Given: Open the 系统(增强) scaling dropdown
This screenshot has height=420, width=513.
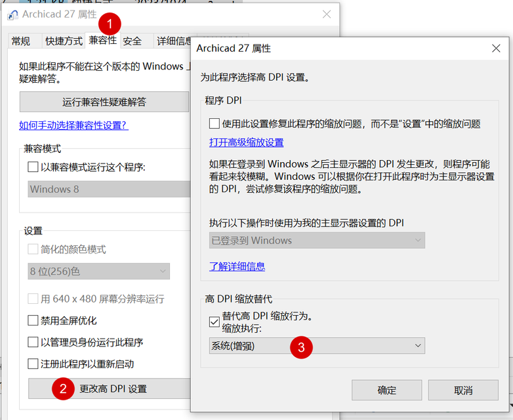Looking at the screenshot, I should point(317,346).
